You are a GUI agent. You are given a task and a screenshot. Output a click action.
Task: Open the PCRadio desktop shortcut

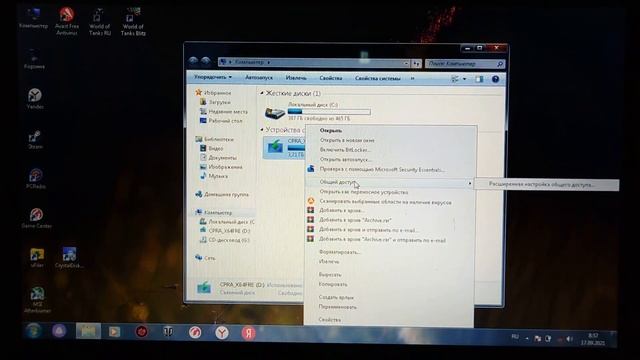tap(36, 178)
